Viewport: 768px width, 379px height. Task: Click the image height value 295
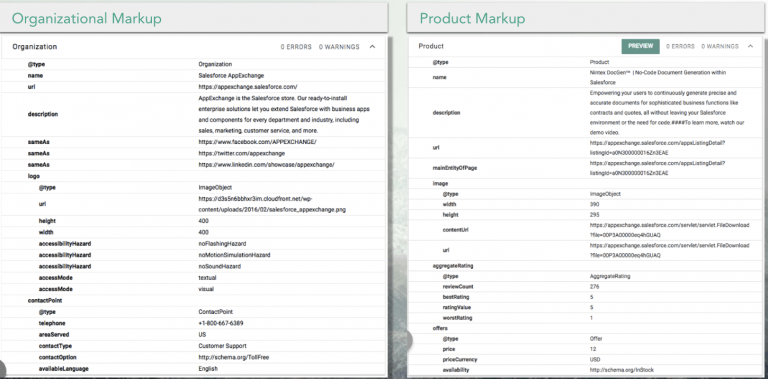point(594,215)
